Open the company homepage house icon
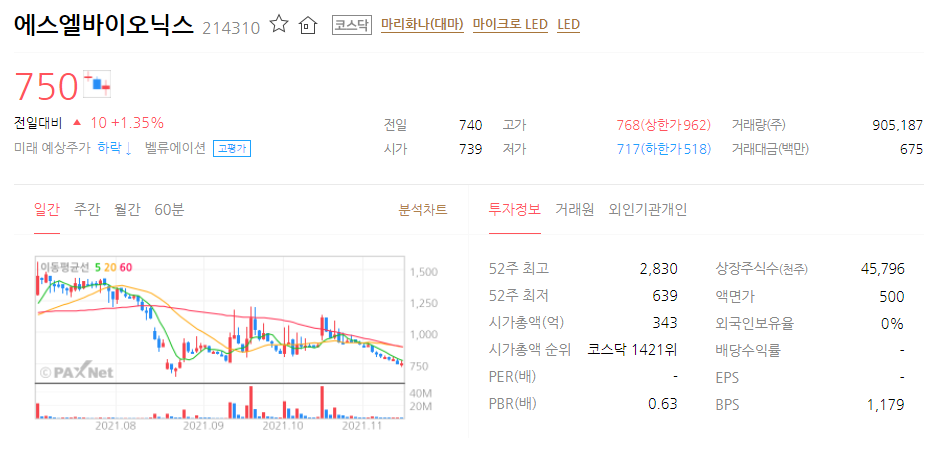The width and height of the screenshot is (936, 452). pos(307,25)
